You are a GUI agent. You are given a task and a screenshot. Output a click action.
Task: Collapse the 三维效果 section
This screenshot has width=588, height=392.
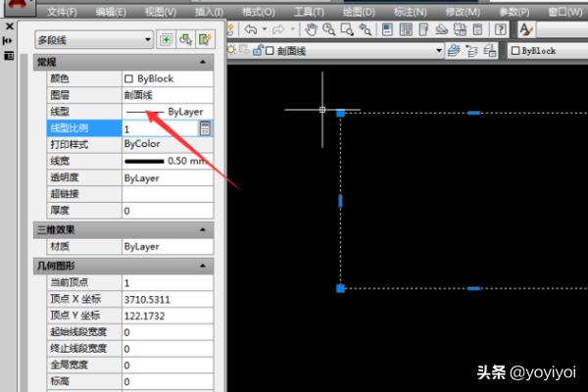coord(203,229)
